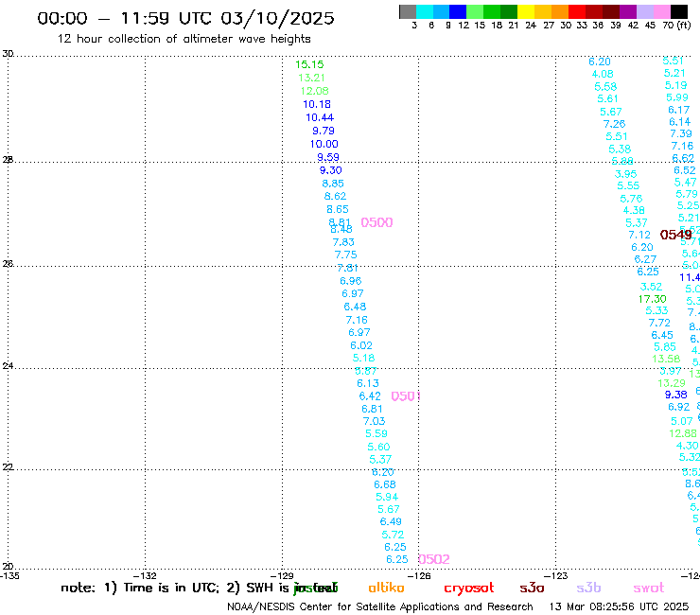Select the 6.48 wave height value
Image resolution: width=700 pixels, height=615 pixels.
click(x=355, y=307)
